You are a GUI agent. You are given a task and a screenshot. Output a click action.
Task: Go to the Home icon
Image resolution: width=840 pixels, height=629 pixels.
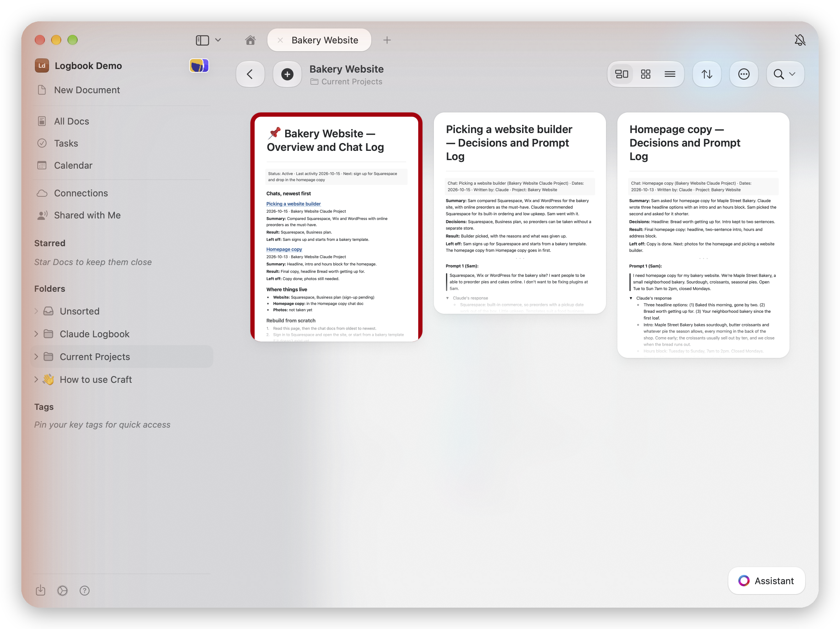250,40
